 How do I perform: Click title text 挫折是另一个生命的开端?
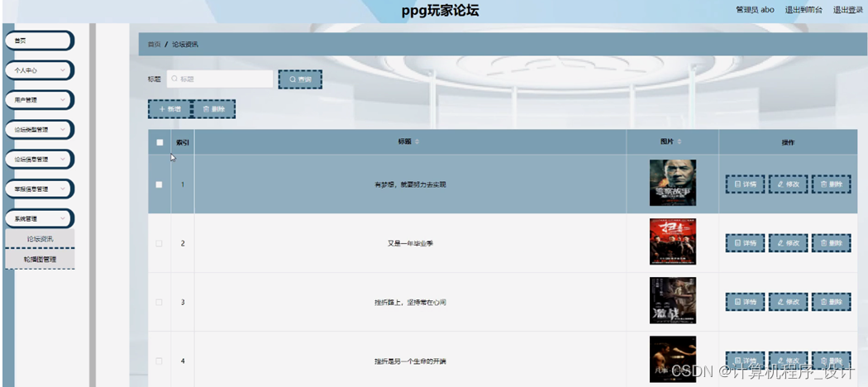coord(410,361)
